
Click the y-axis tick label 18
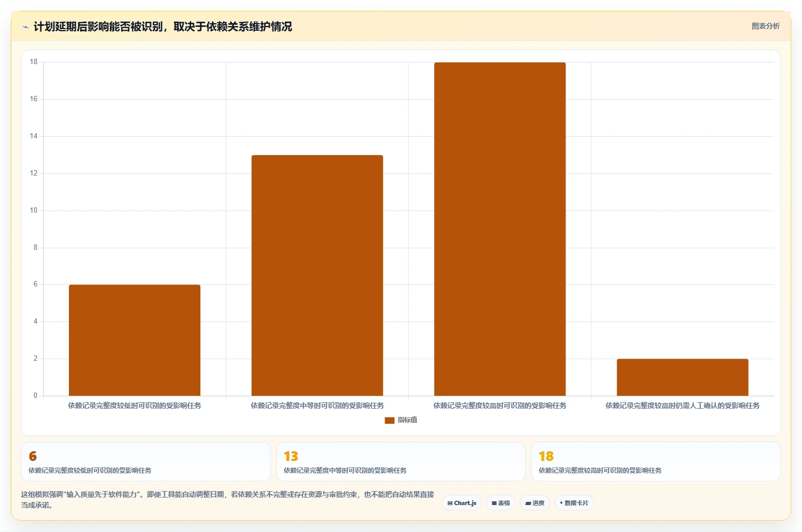[x=34, y=62]
